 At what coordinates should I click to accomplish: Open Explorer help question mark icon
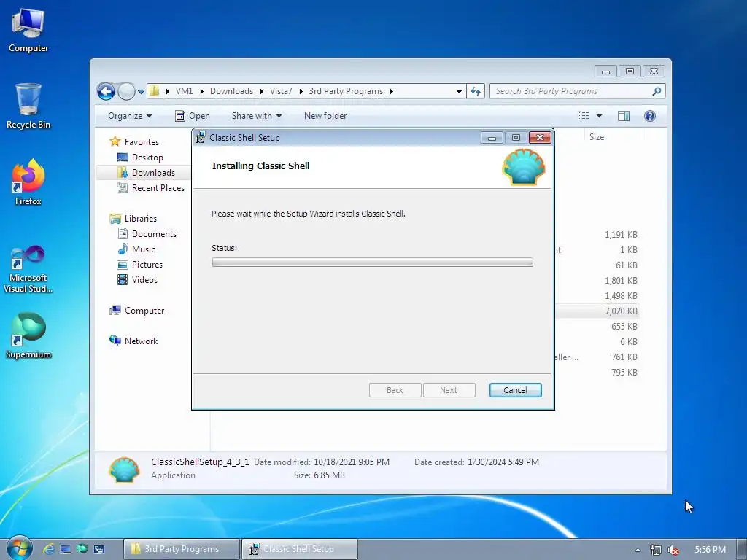coord(650,116)
